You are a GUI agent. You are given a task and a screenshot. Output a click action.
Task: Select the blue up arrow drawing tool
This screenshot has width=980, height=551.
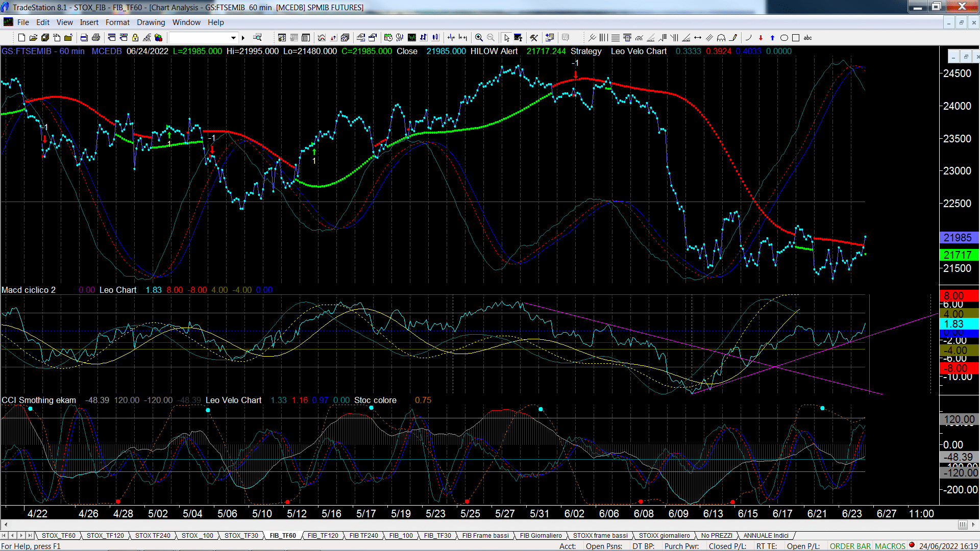point(772,38)
